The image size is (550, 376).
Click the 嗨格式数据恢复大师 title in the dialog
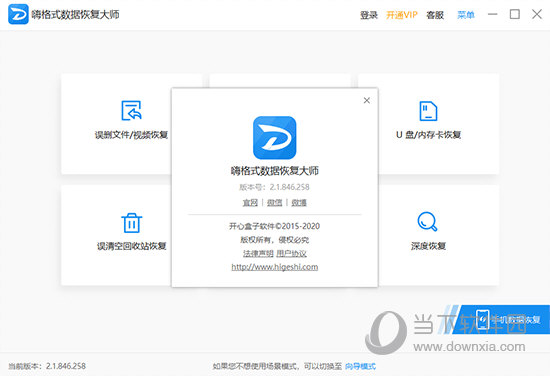(x=275, y=171)
